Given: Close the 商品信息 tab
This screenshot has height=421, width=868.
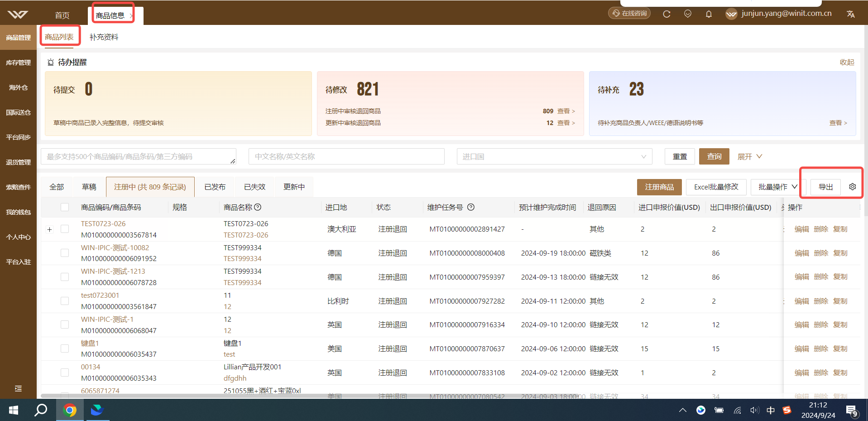Looking at the screenshot, I should click(131, 16).
